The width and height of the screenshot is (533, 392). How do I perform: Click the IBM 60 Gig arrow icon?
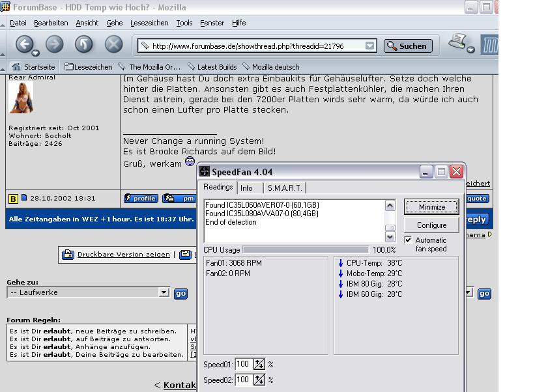coord(341,294)
